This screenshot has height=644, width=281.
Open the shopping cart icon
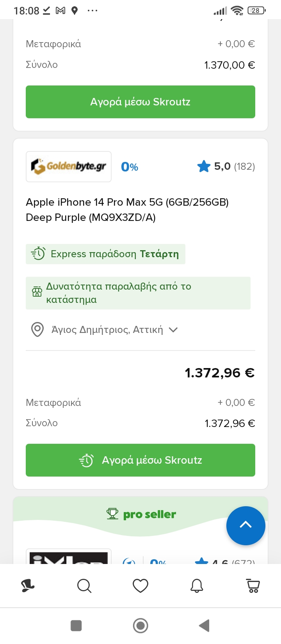click(x=253, y=585)
